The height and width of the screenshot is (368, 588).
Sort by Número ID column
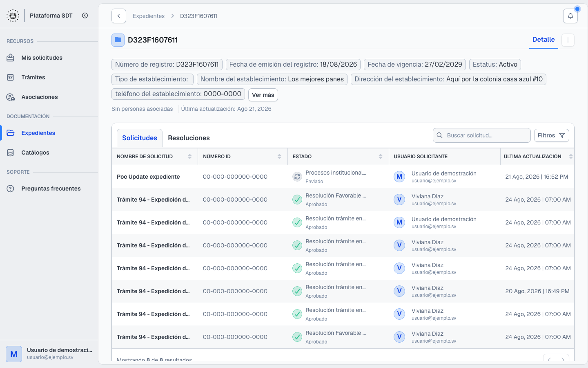coord(279,157)
